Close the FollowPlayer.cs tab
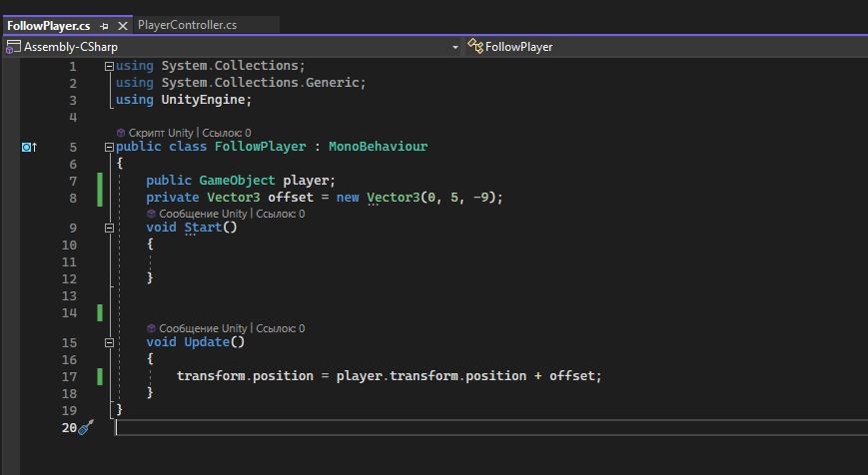 [x=123, y=26]
